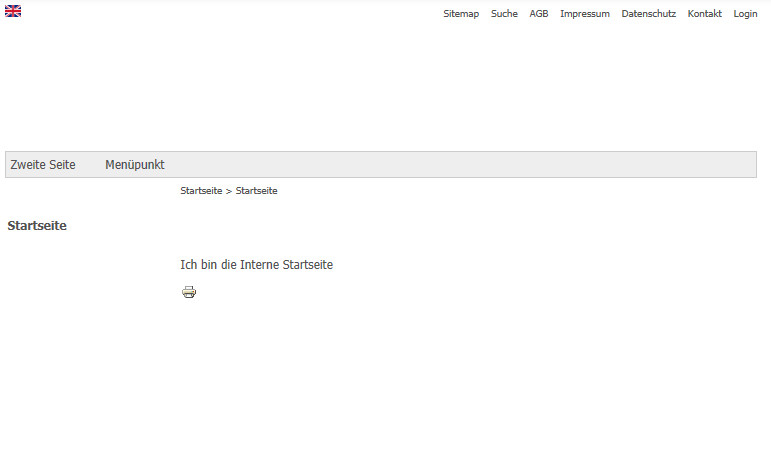Image resolution: width=771 pixels, height=466 pixels.
Task: Go to the Kontakt page
Action: click(x=704, y=14)
